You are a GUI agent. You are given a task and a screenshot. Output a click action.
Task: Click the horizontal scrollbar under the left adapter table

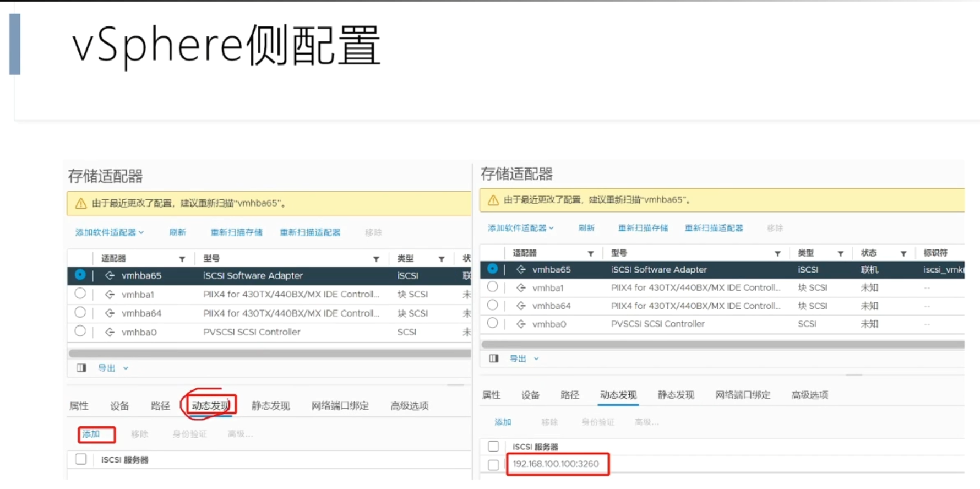click(270, 354)
